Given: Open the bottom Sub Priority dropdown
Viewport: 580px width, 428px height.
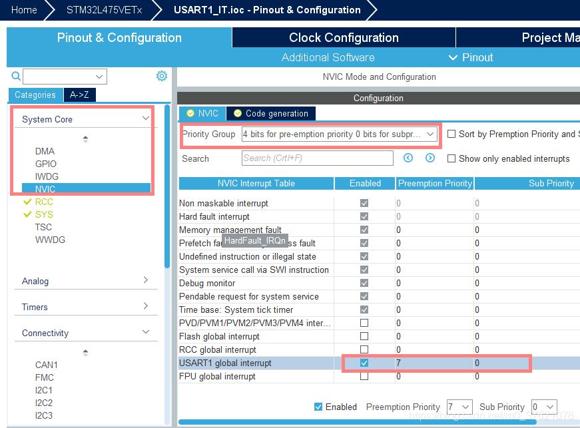Looking at the screenshot, I should point(544,407).
